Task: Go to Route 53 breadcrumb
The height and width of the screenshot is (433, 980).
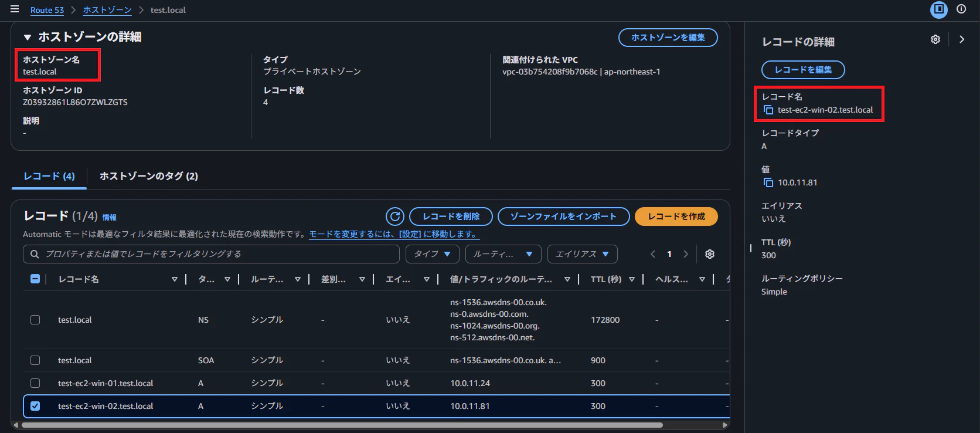Action: click(47, 10)
